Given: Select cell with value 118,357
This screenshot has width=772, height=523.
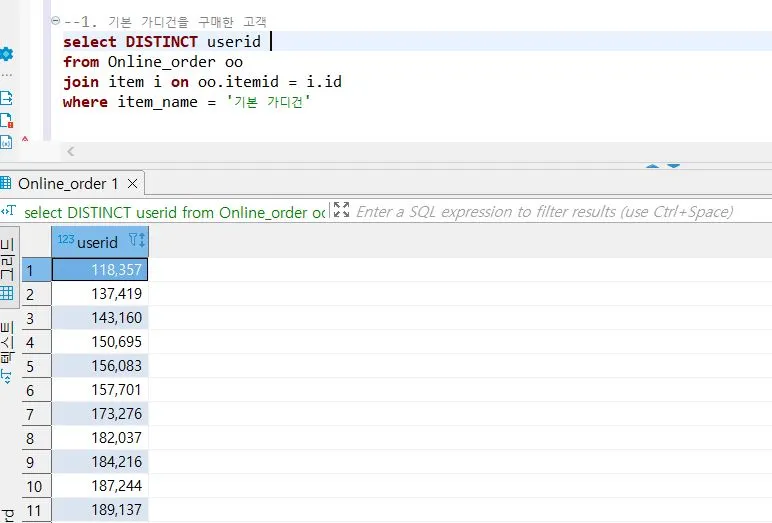Looking at the screenshot, I should [100, 270].
